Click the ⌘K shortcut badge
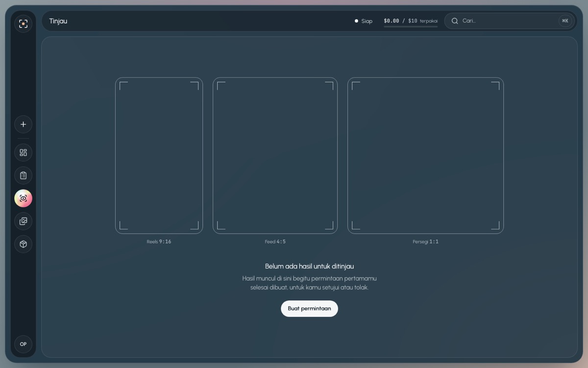The image size is (588, 368). (x=565, y=21)
